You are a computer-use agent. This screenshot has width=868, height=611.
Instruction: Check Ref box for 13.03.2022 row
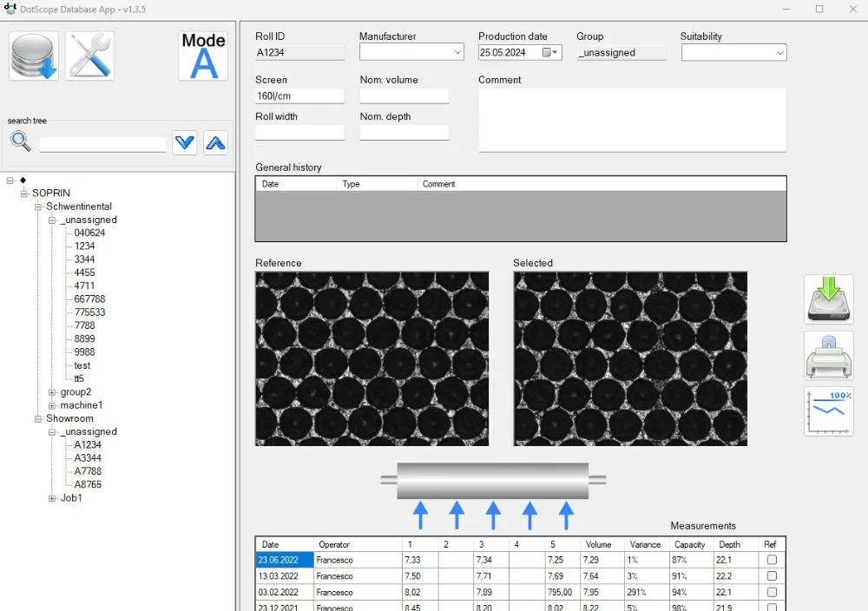click(x=772, y=575)
